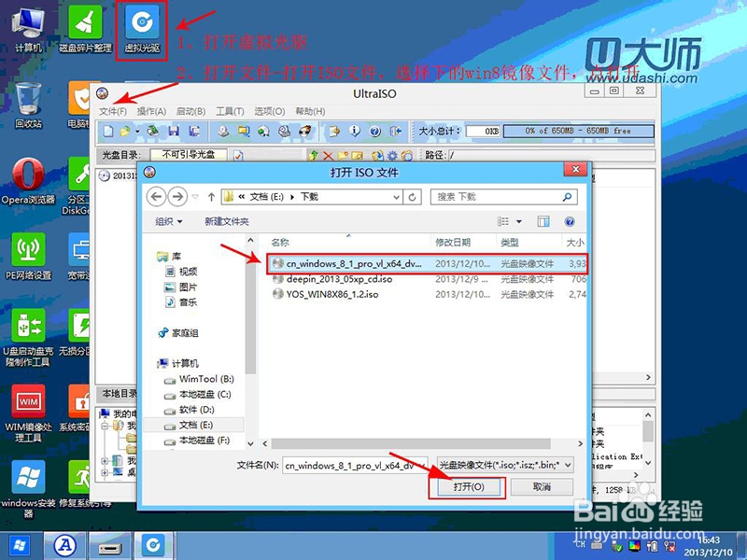Click the exit icon in UltraISO toolbar

click(x=395, y=131)
